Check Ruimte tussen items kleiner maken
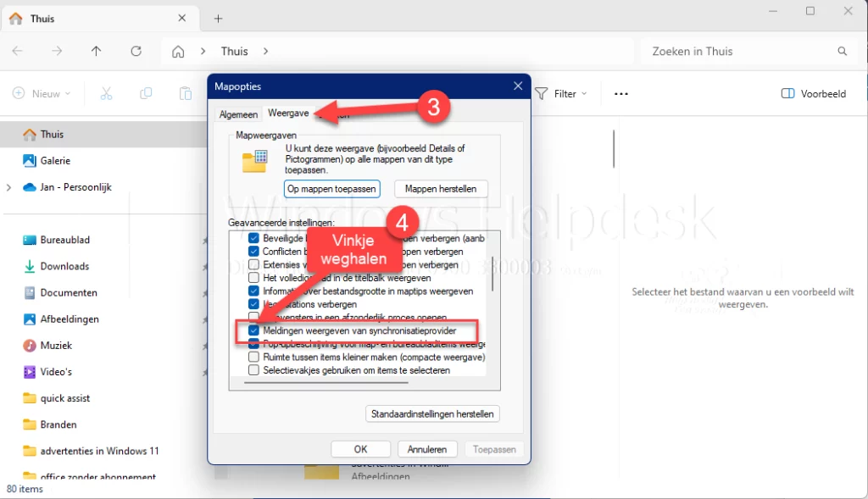The image size is (868, 499). click(x=253, y=357)
